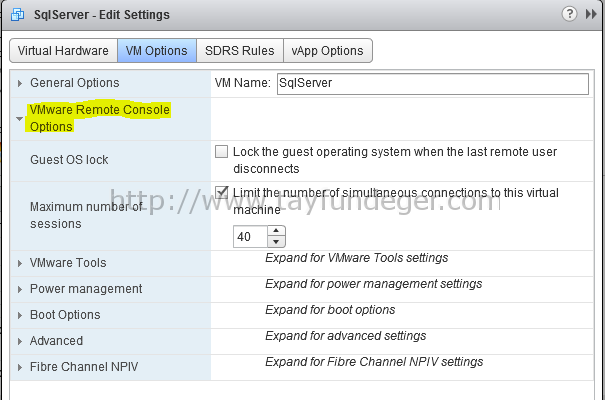Open the vApp Options tab
This screenshot has height=400, width=605.
pos(328,51)
